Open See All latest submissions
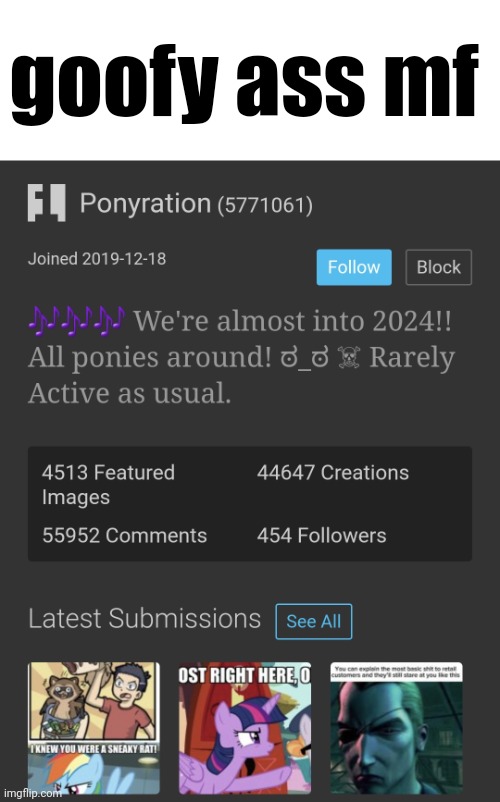The height and width of the screenshot is (802, 500). [x=313, y=621]
